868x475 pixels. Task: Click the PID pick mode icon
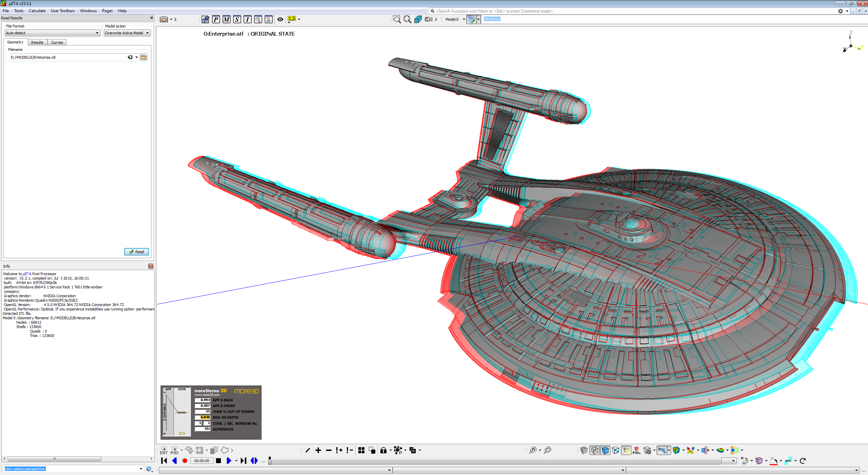point(174,450)
